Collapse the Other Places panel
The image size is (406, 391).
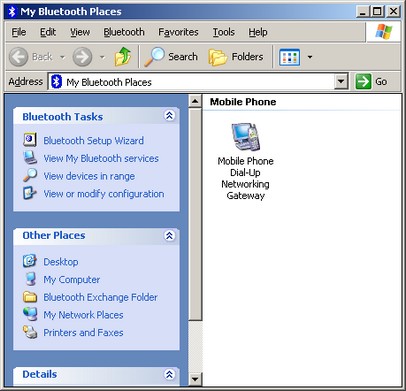point(169,236)
